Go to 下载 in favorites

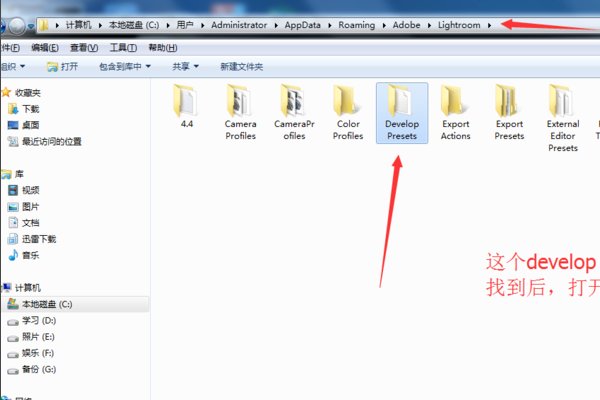(30, 108)
